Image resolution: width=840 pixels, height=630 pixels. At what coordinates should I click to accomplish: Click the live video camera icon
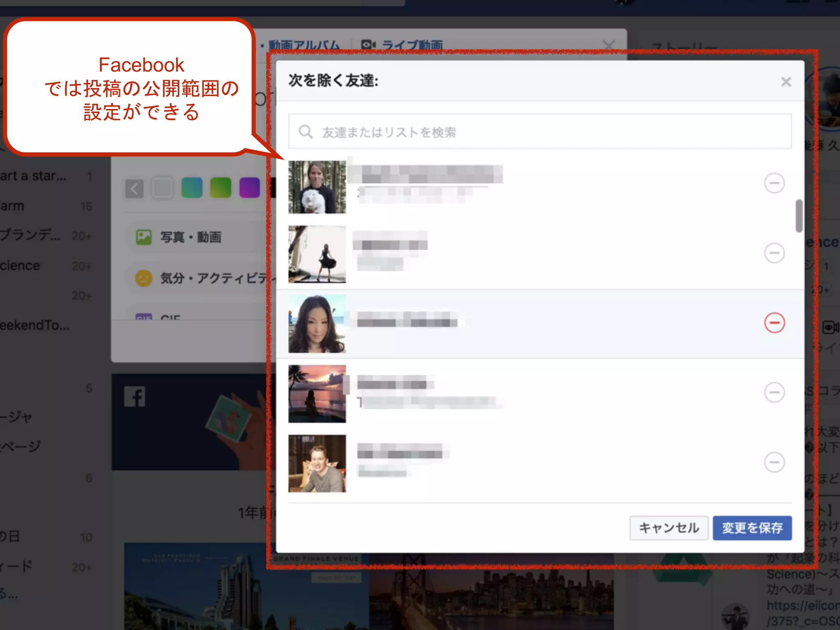pyautogui.click(x=368, y=44)
